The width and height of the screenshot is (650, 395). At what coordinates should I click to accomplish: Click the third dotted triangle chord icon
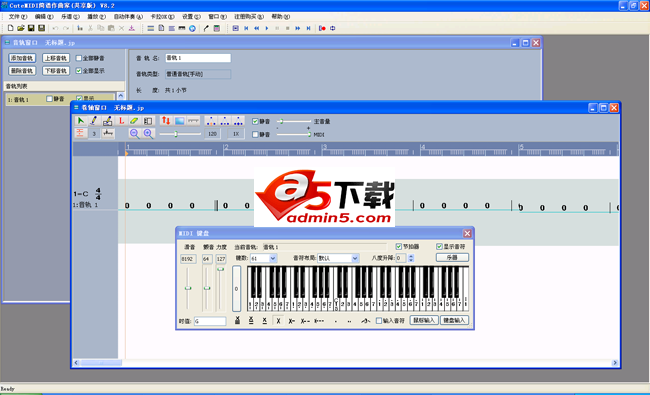point(238,121)
